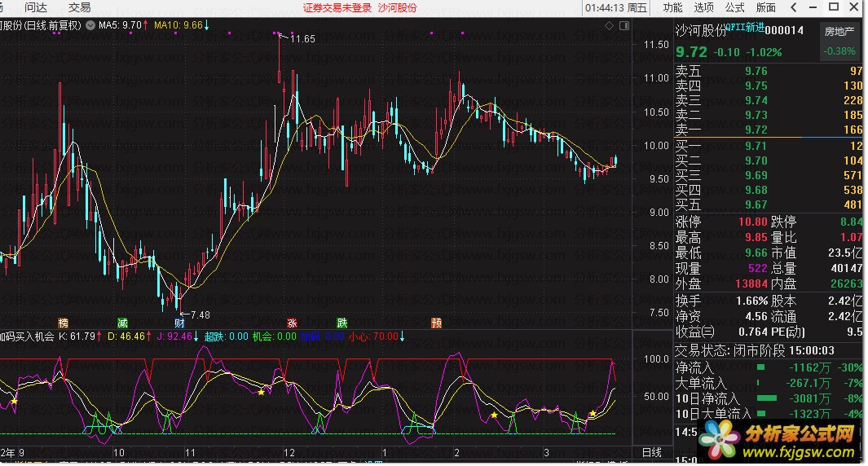Image resolution: width=868 pixels, height=466 pixels.
Task: Click the yellow star near month 11 indicator
Action: pos(262,392)
